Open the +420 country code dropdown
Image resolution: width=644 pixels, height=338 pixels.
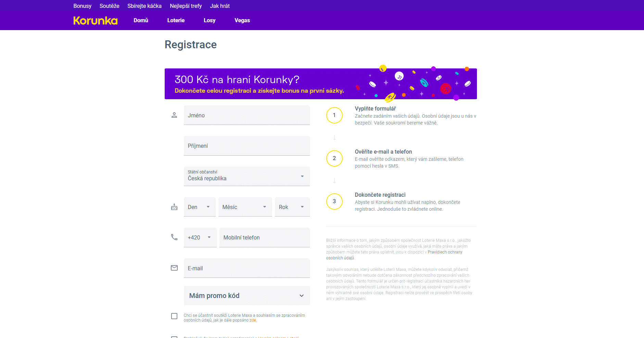[x=200, y=237]
